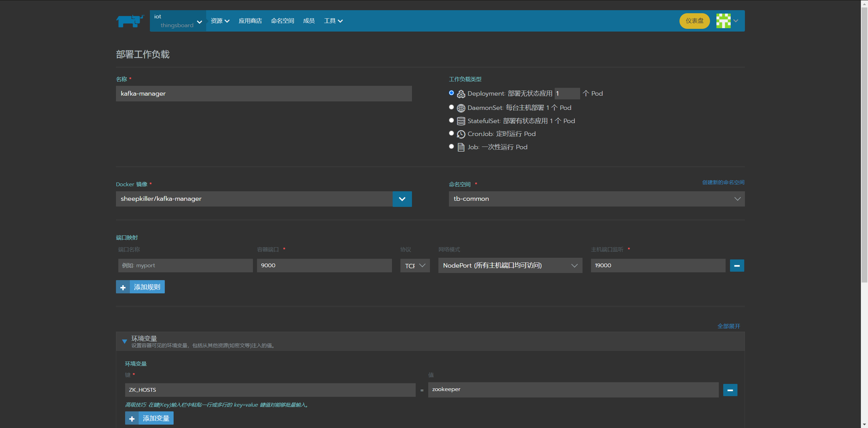Click the 仪表盘 dashboard button

pyautogui.click(x=694, y=21)
